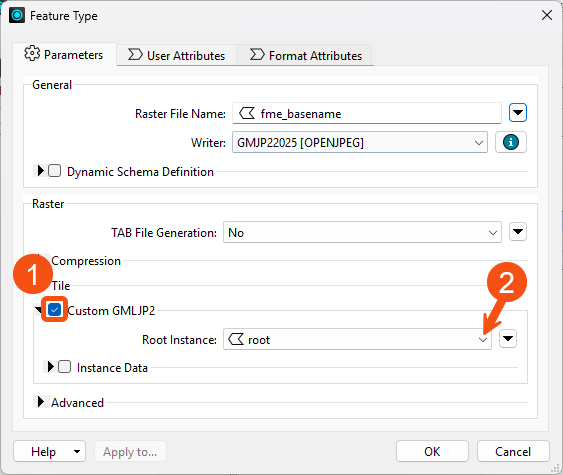This screenshot has width=563, height=475.
Task: Click the Cancel button
Action: coord(513,451)
